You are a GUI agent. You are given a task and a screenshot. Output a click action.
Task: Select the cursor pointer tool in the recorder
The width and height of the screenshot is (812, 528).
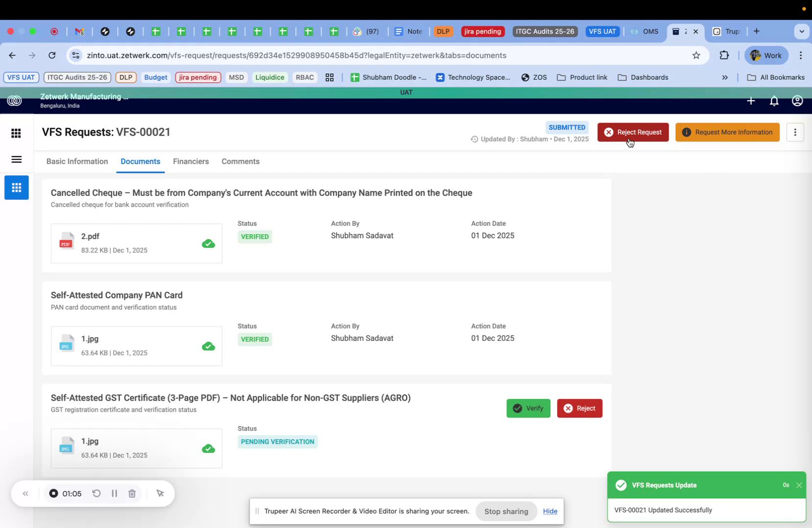160,493
